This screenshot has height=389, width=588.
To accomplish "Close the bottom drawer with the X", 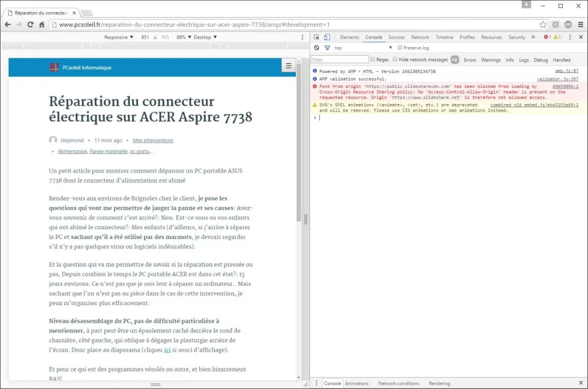I will pos(581,383).
